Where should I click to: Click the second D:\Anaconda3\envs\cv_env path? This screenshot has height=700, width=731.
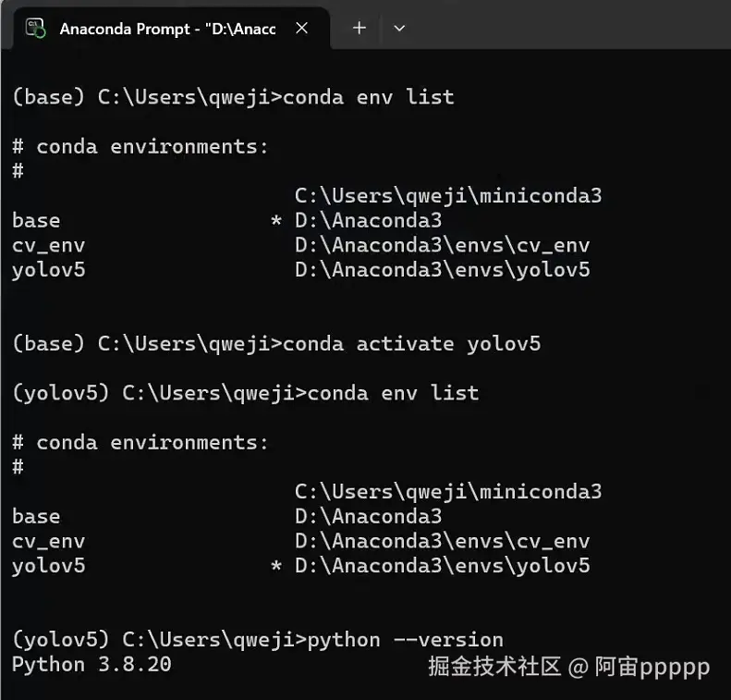[443, 542]
